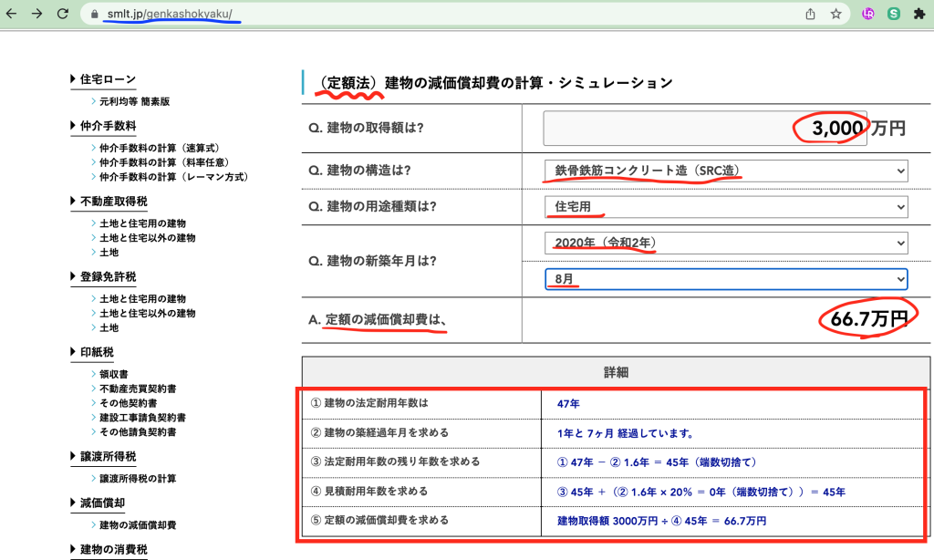The image size is (934, 560).
Task: Open the 鉄骨鉄筋コンクリート造 structure dropdown
Action: (726, 171)
